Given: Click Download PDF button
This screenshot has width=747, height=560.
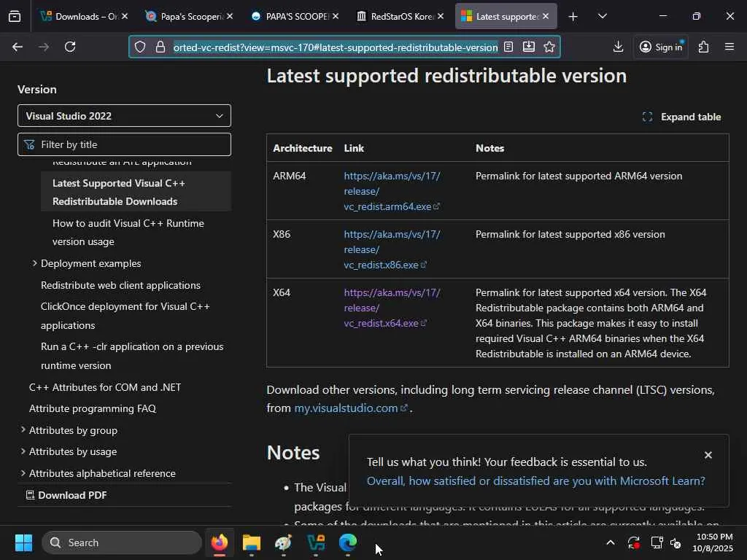Looking at the screenshot, I should (66, 495).
